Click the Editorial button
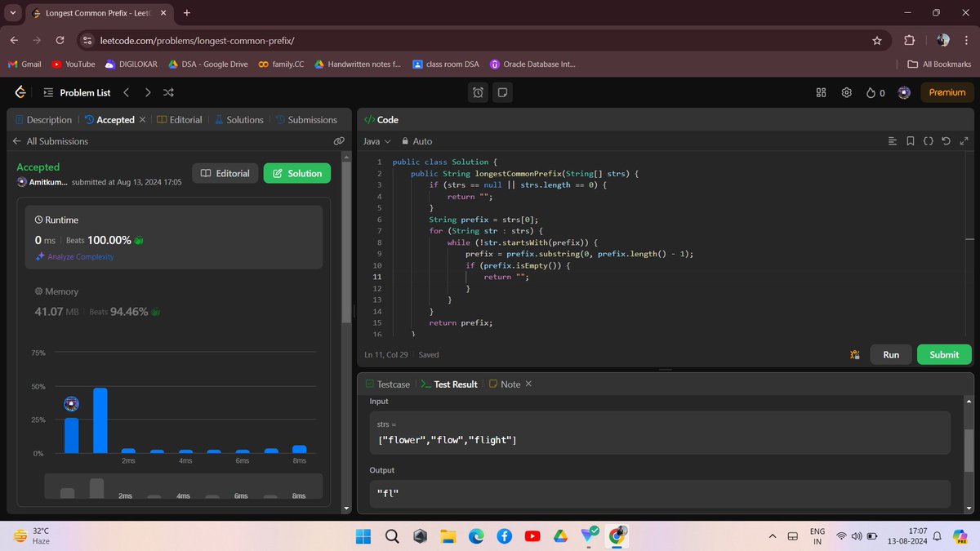This screenshot has height=551, width=980. tap(225, 173)
